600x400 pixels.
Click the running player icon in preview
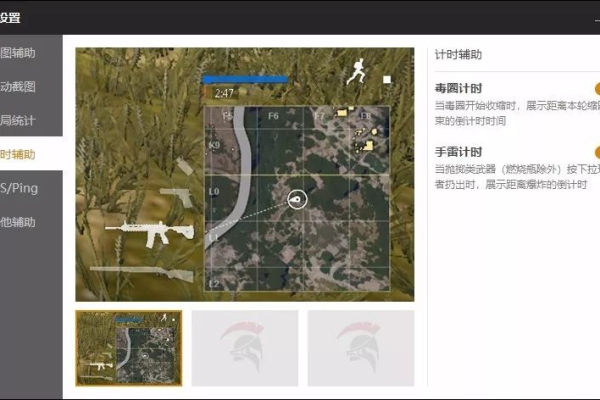click(x=356, y=71)
